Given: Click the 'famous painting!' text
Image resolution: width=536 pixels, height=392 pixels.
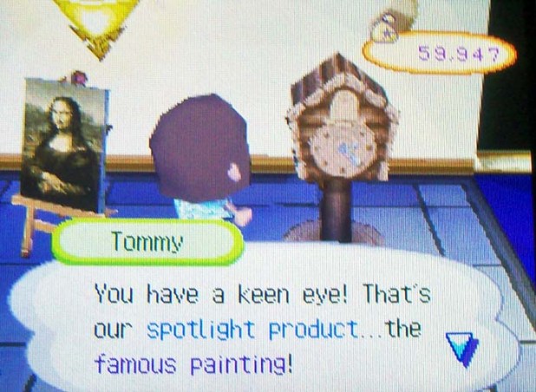Looking at the screenshot, I should pos(193,363).
